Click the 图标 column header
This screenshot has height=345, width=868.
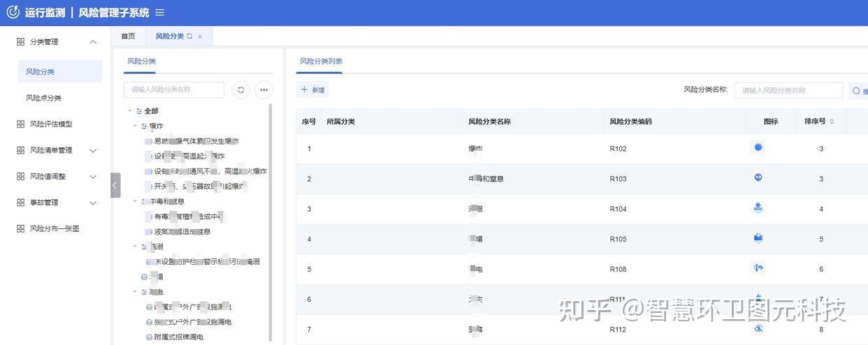click(771, 122)
